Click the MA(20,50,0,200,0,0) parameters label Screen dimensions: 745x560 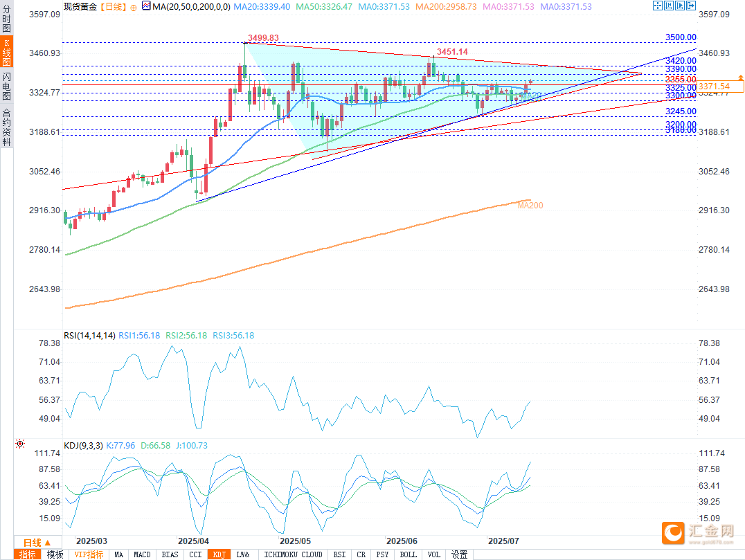[x=192, y=7]
